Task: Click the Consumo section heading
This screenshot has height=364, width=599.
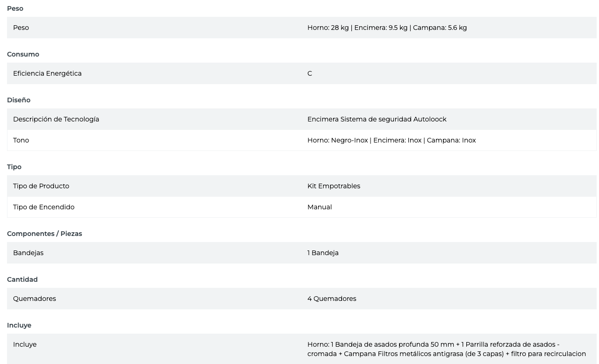Action: [23, 54]
